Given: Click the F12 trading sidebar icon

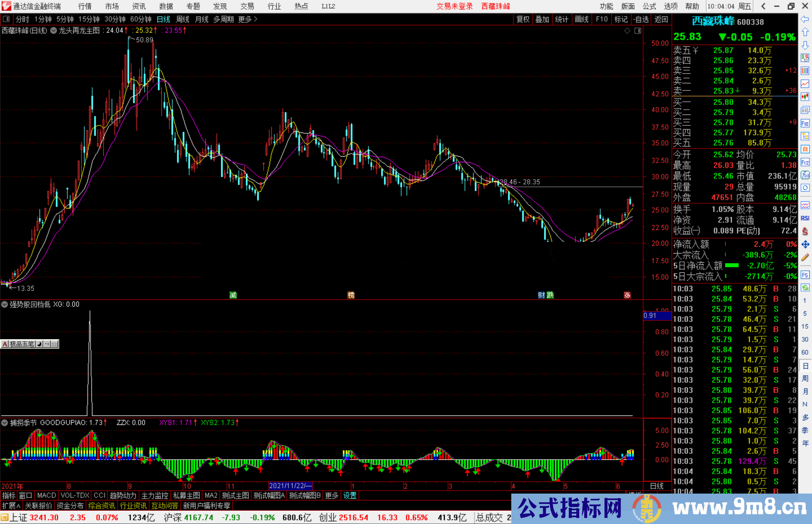Looking at the screenshot, I should (804, 162).
